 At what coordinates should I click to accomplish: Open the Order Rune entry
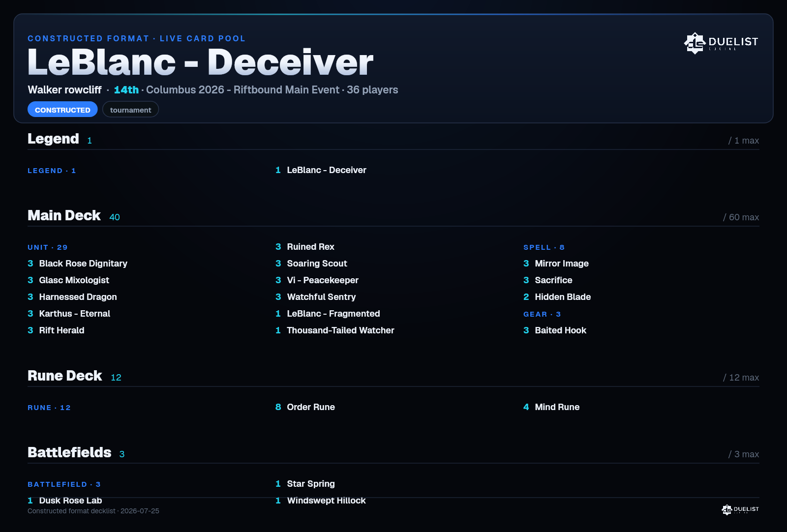(x=305, y=407)
